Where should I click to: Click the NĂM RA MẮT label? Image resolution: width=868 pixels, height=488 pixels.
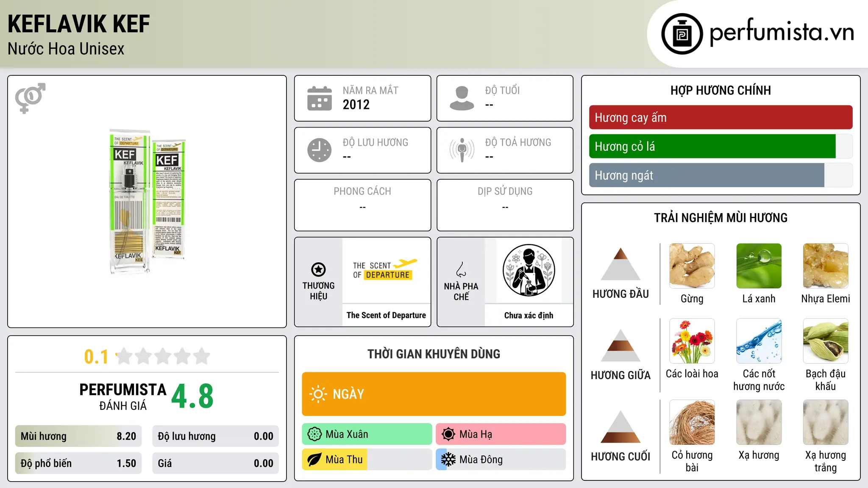370,90
